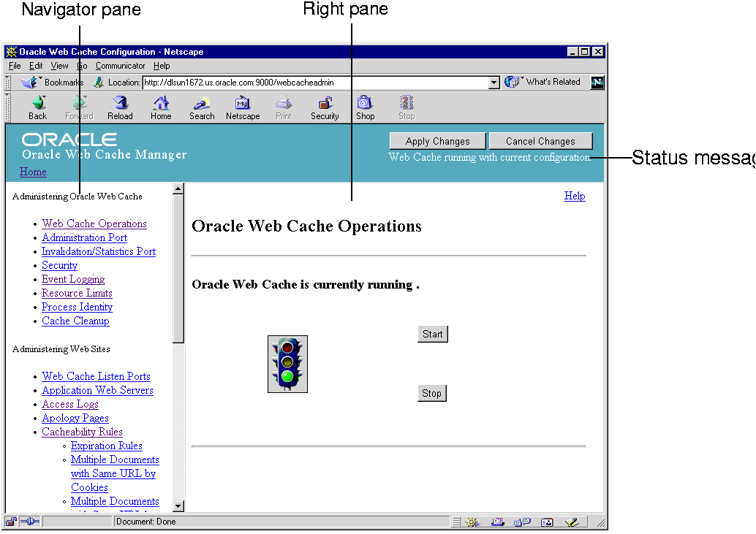Open Newsgroups from component bar
756x534 pixels.
point(522,522)
